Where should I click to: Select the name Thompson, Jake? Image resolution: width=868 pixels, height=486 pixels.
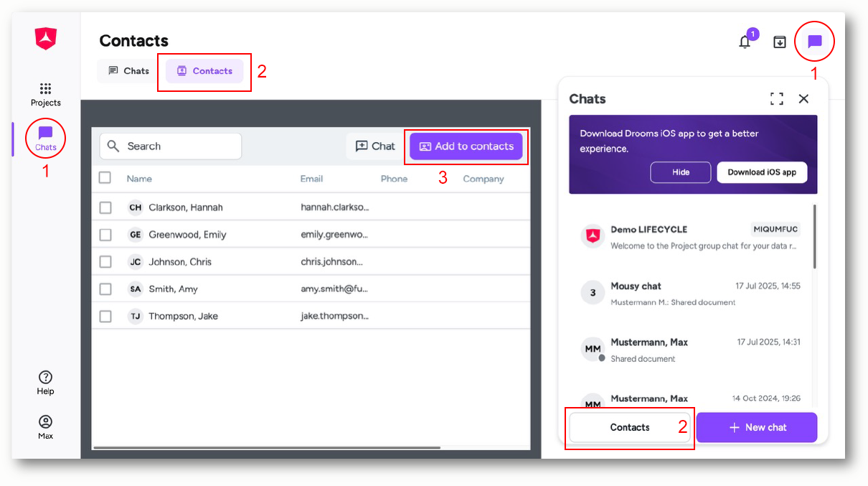pos(183,317)
